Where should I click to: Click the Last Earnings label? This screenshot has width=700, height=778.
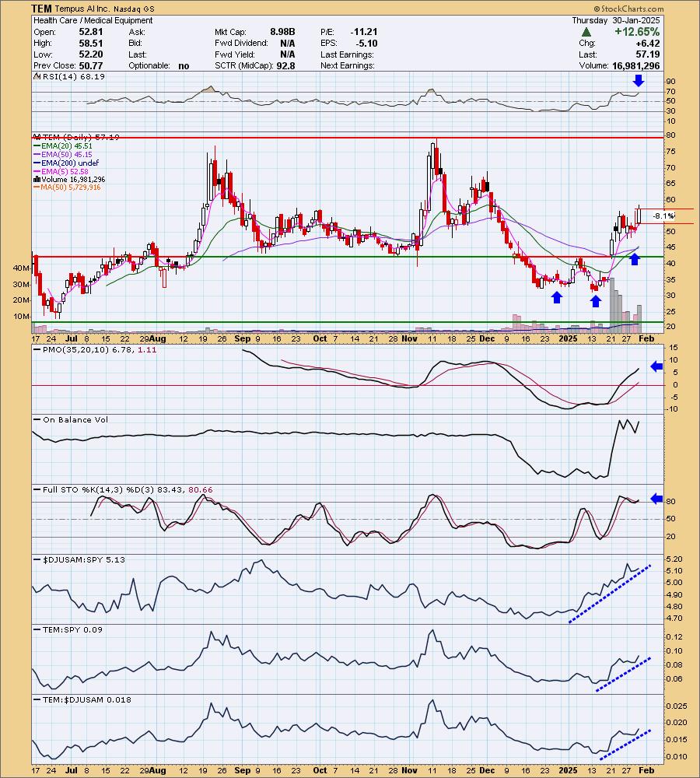point(347,54)
